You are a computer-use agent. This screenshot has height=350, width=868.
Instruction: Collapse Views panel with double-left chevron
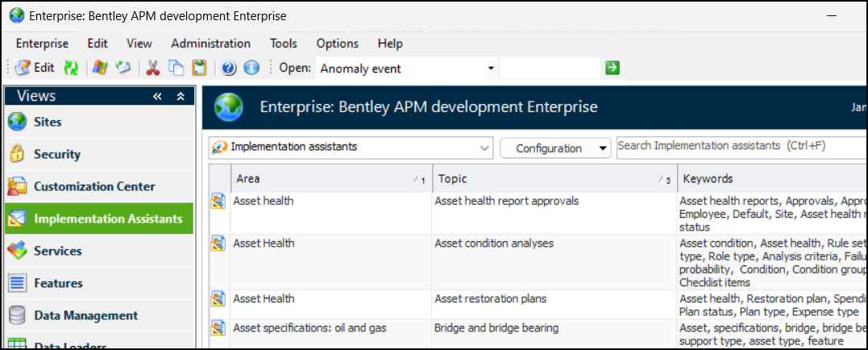[x=157, y=96]
